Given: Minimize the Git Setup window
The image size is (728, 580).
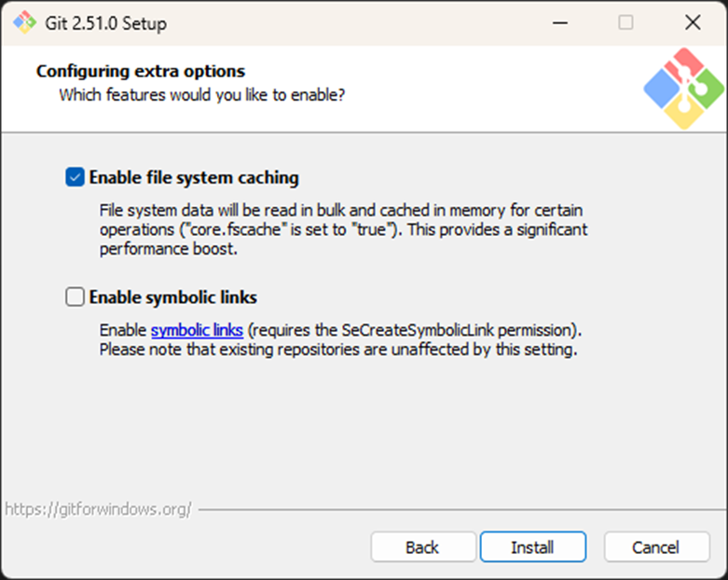Looking at the screenshot, I should point(558,22).
